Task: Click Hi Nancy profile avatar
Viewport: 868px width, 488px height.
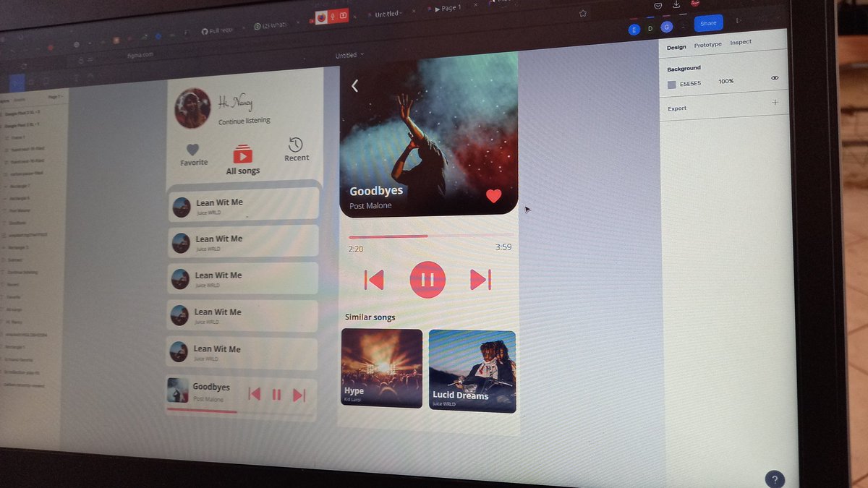Action: pyautogui.click(x=192, y=108)
